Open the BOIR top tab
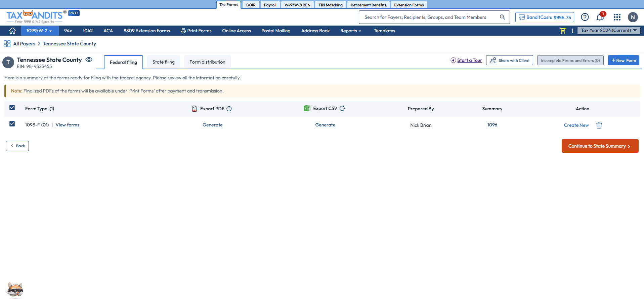 coord(251,5)
